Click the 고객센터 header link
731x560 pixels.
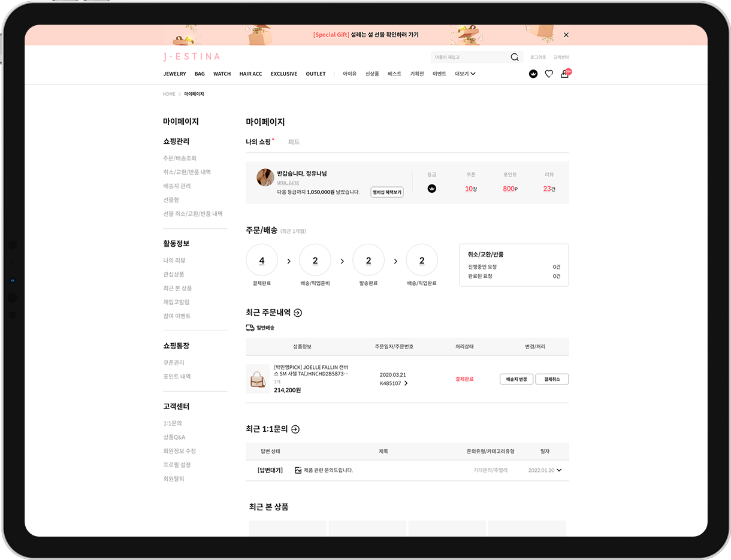(561, 57)
